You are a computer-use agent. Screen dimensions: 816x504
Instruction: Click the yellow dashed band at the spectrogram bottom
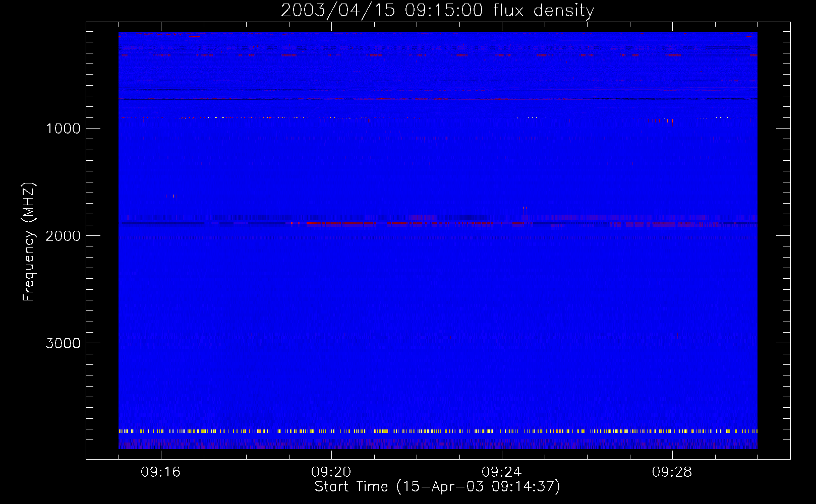(x=438, y=431)
